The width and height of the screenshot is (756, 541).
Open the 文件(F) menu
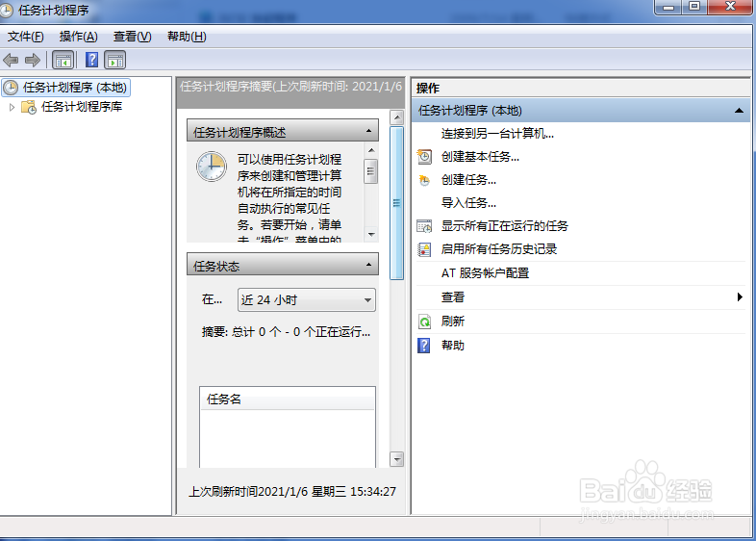coord(26,37)
